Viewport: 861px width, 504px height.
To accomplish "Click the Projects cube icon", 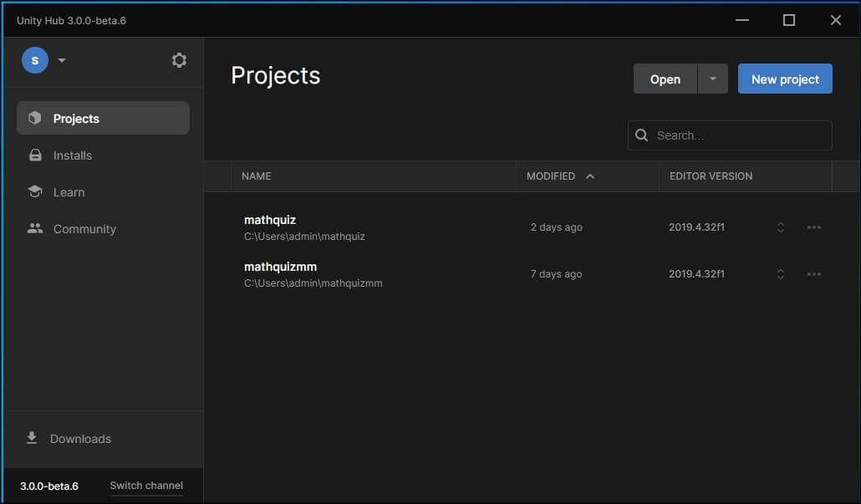I will pos(35,118).
